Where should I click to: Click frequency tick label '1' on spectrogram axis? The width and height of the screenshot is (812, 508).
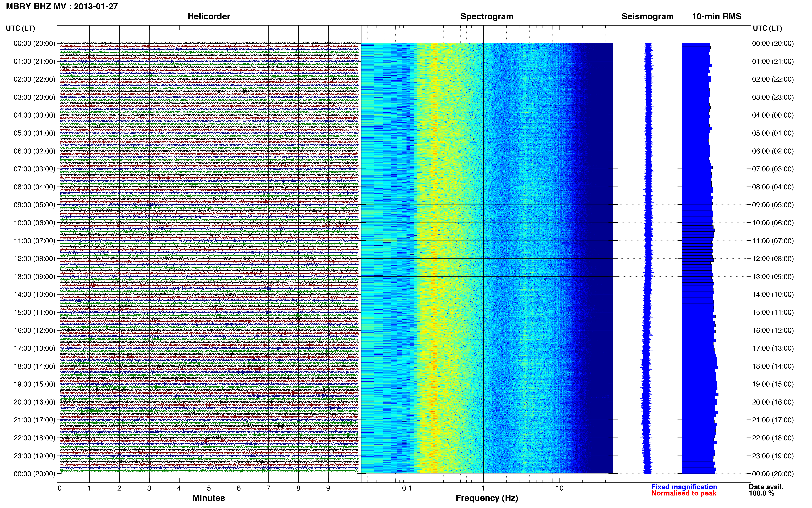483,488
